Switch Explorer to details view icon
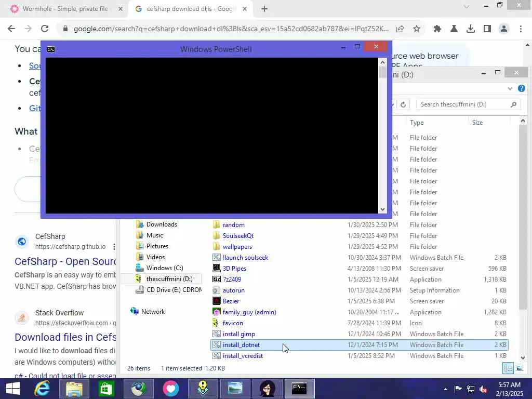 tap(508, 368)
